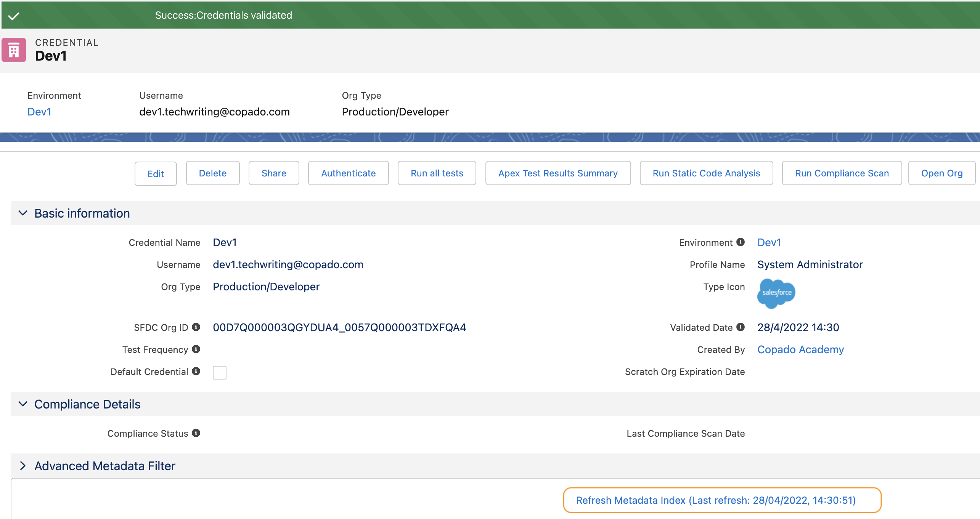Open Dev1 environment link in header
Image resolution: width=980 pixels, height=519 pixels.
coord(39,112)
